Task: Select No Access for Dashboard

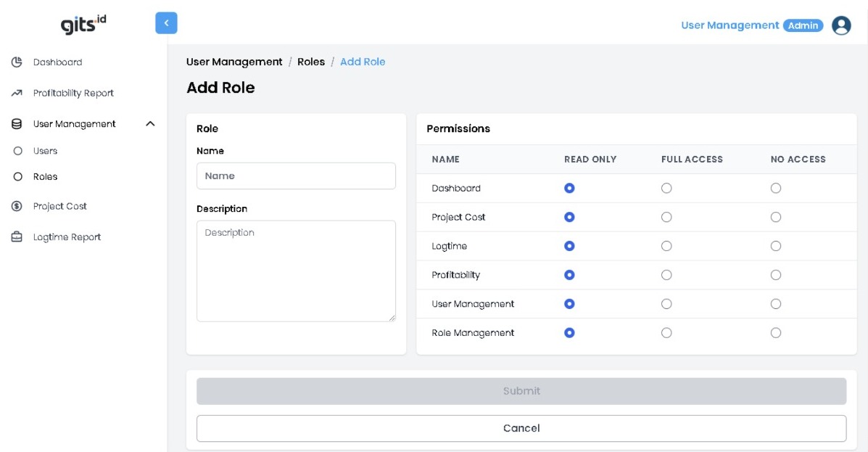Action: tap(776, 189)
